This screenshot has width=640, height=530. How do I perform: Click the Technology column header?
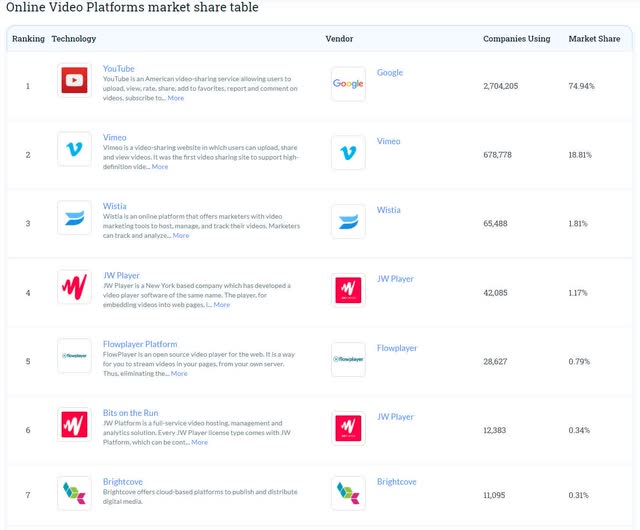pos(74,39)
